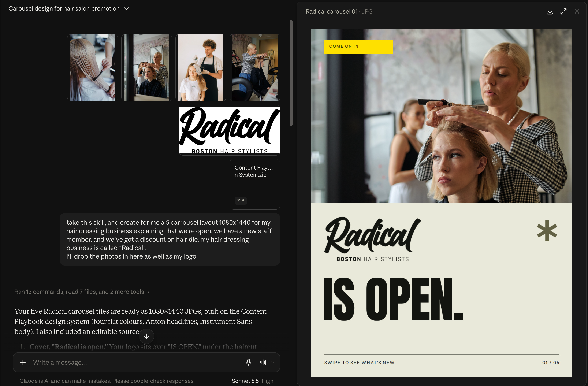The image size is (588, 386).
Task: Expand the preview panel to fullscreen
Action: pyautogui.click(x=563, y=11)
